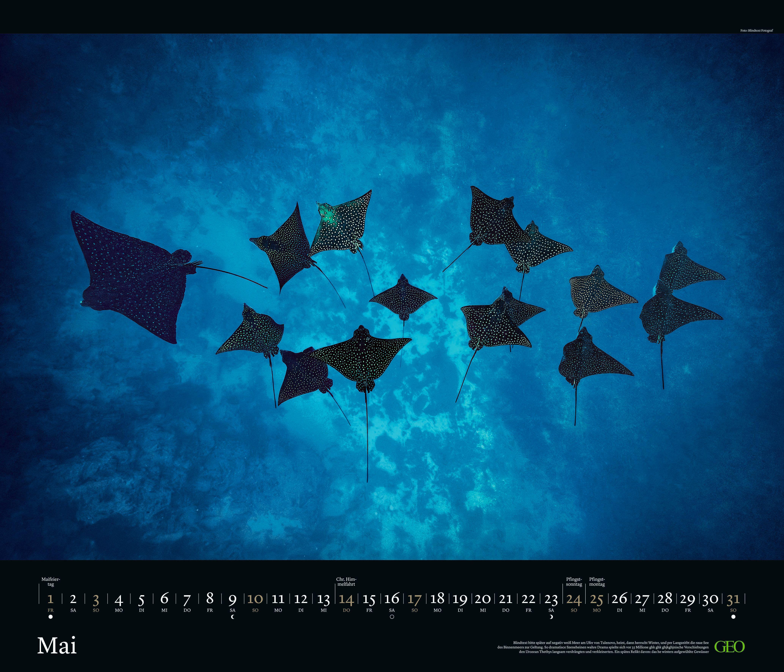The width and height of the screenshot is (784, 672).
Task: Select day 28 on the calendar
Action: (x=665, y=599)
